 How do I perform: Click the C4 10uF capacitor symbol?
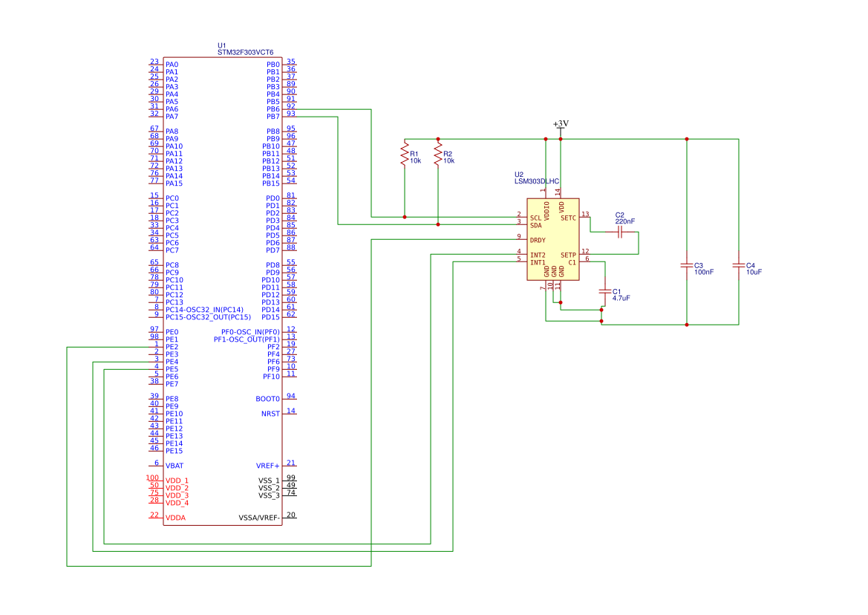(737, 264)
